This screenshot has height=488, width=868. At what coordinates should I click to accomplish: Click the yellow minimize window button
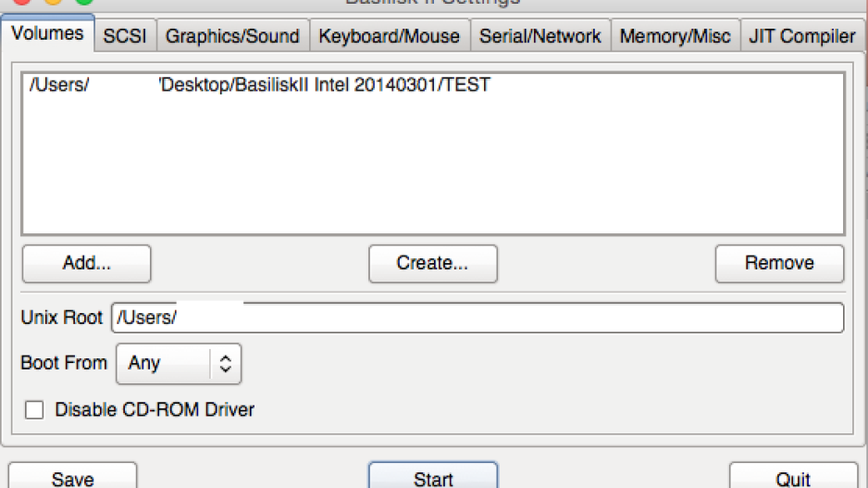53,1
